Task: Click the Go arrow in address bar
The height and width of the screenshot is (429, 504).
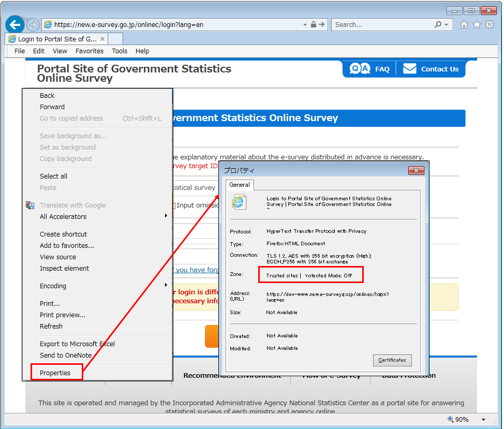Action: click(x=322, y=24)
